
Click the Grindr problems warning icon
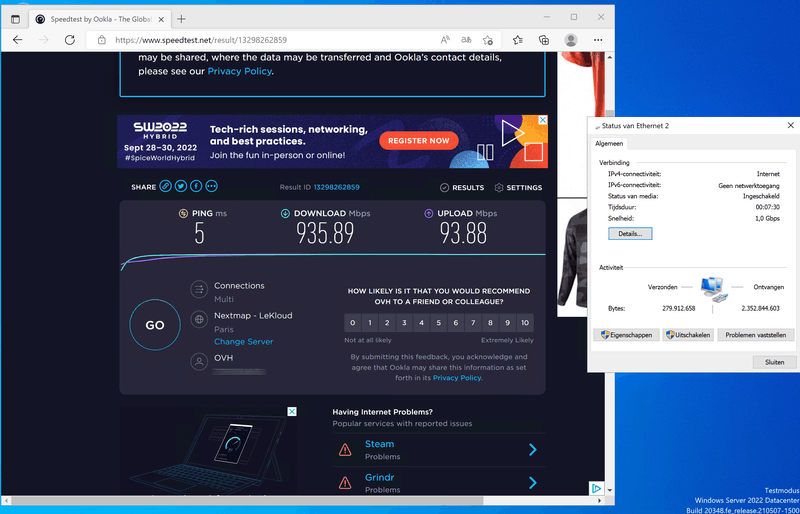(345, 483)
